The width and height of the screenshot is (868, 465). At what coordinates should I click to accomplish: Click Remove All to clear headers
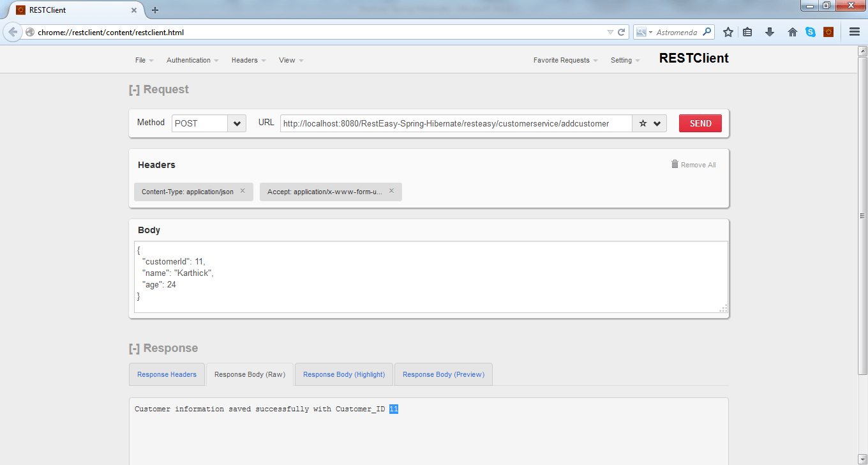coord(698,164)
